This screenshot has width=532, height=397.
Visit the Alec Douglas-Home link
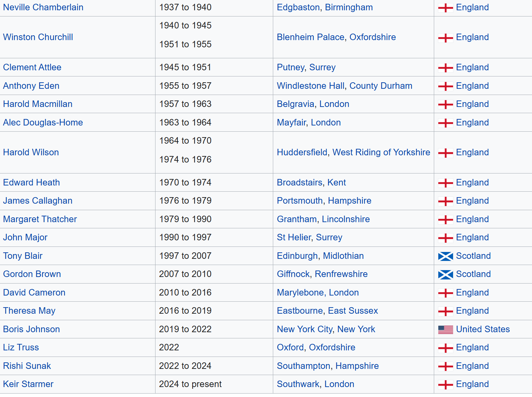(x=43, y=123)
